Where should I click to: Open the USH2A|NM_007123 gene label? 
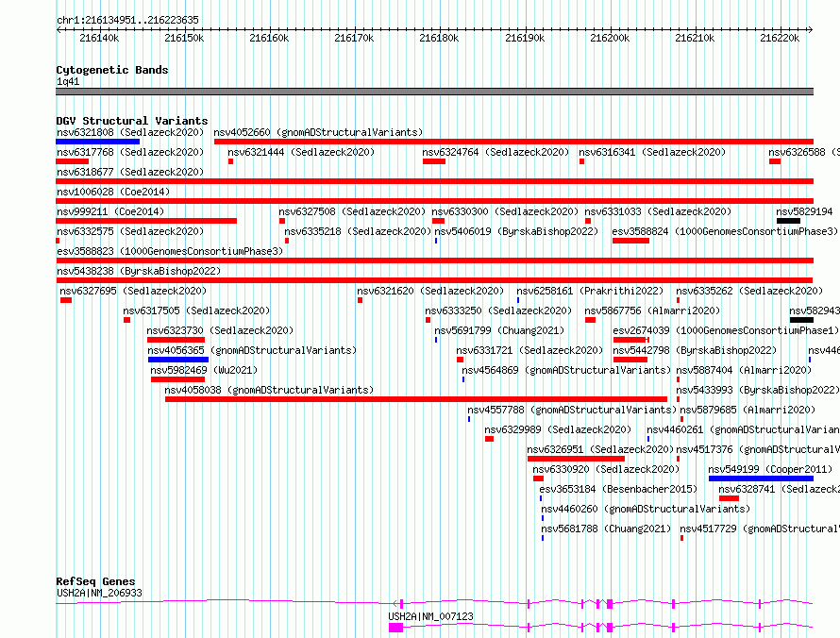tap(430, 616)
